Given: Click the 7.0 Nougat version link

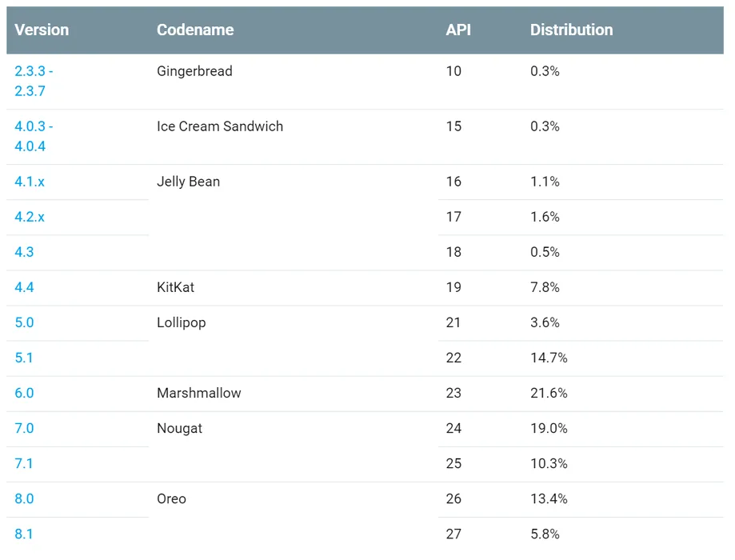Looking at the screenshot, I should click(x=24, y=428).
